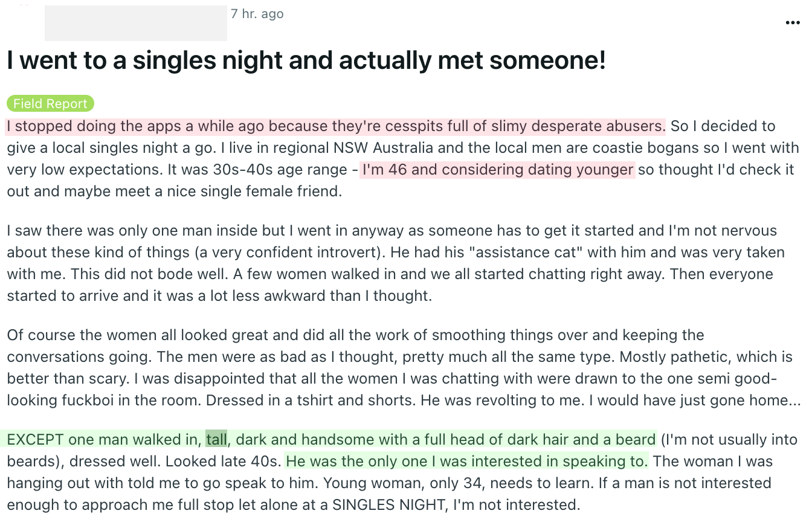Open the post title about singles night
This screenshot has width=812, height=528.
coord(306,61)
